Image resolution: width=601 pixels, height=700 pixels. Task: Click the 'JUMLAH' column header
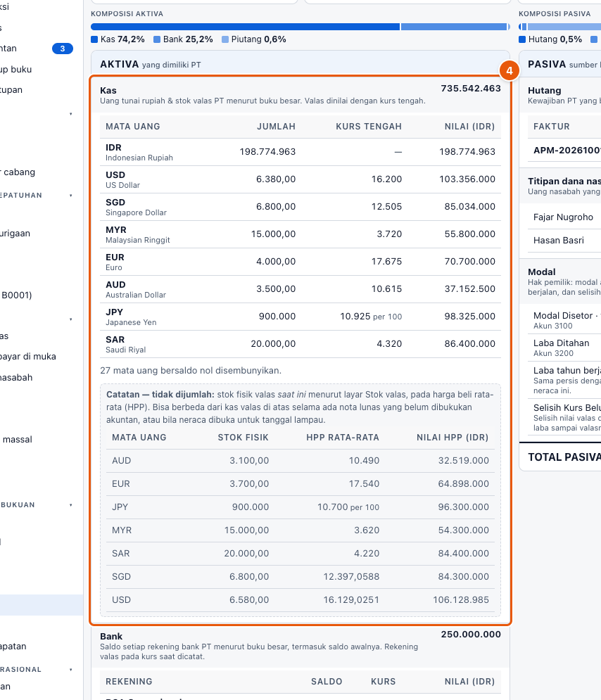click(276, 127)
